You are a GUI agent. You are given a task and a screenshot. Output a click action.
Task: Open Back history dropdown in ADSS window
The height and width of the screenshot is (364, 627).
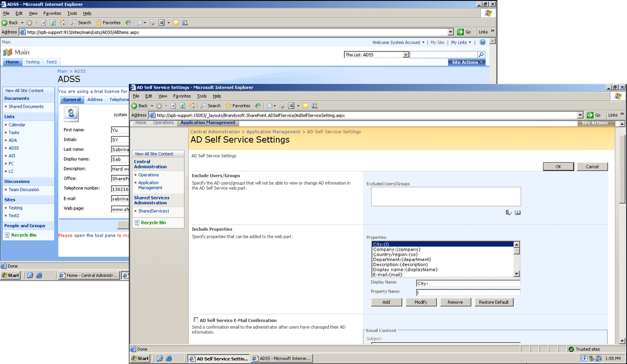pos(23,23)
